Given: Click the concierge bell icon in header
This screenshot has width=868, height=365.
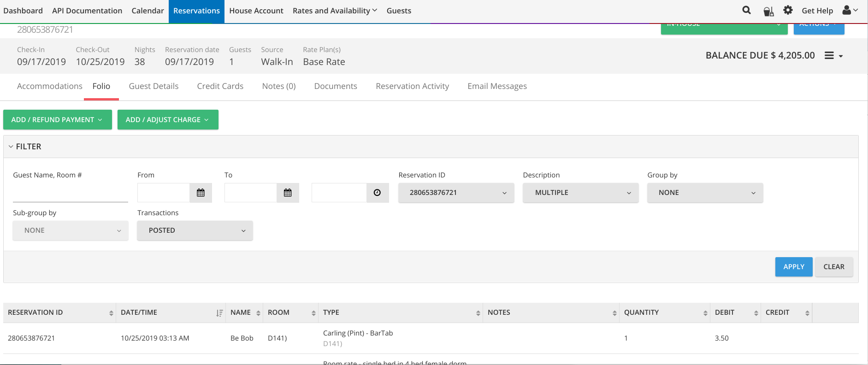Looking at the screenshot, I should pyautogui.click(x=768, y=11).
